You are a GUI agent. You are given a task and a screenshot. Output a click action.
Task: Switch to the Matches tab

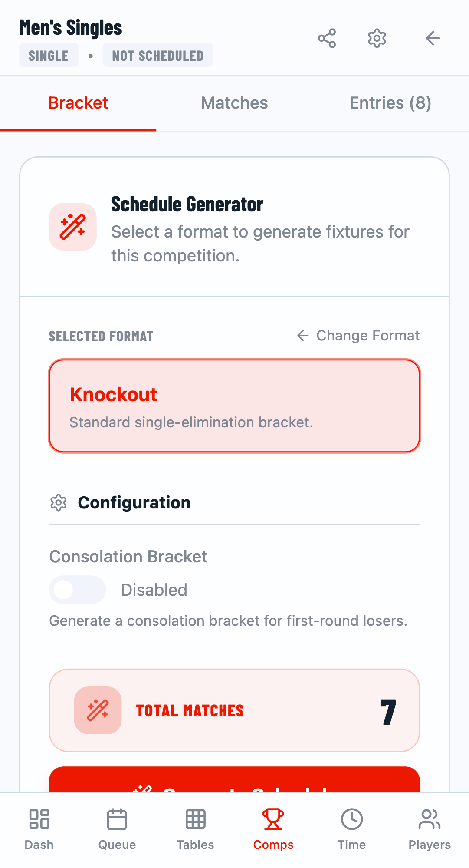click(x=234, y=103)
